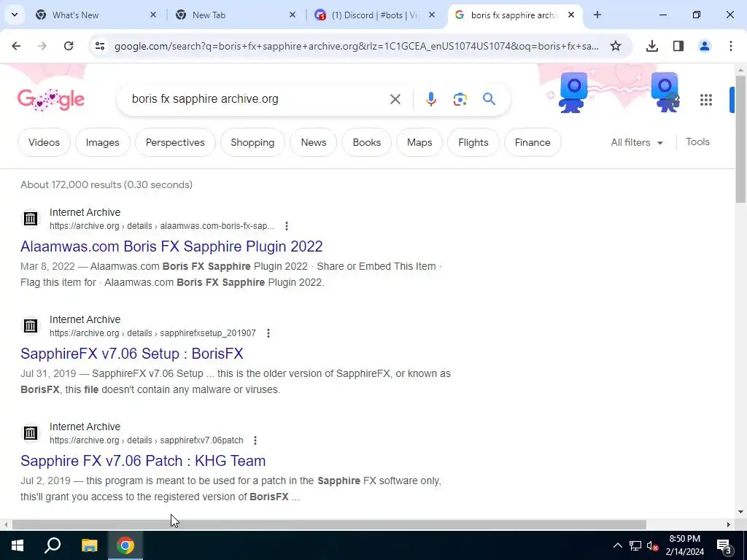Reload the current Google search page
This screenshot has width=747, height=560.
(x=69, y=46)
